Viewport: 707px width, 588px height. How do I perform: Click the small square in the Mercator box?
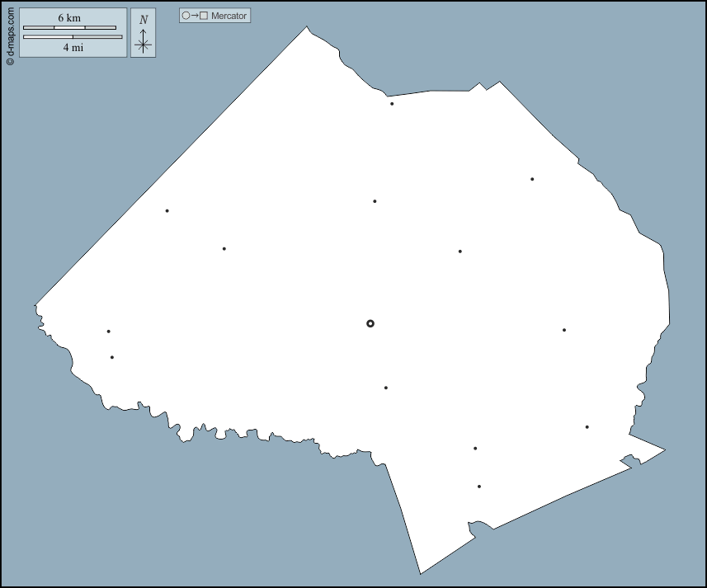[204, 16]
